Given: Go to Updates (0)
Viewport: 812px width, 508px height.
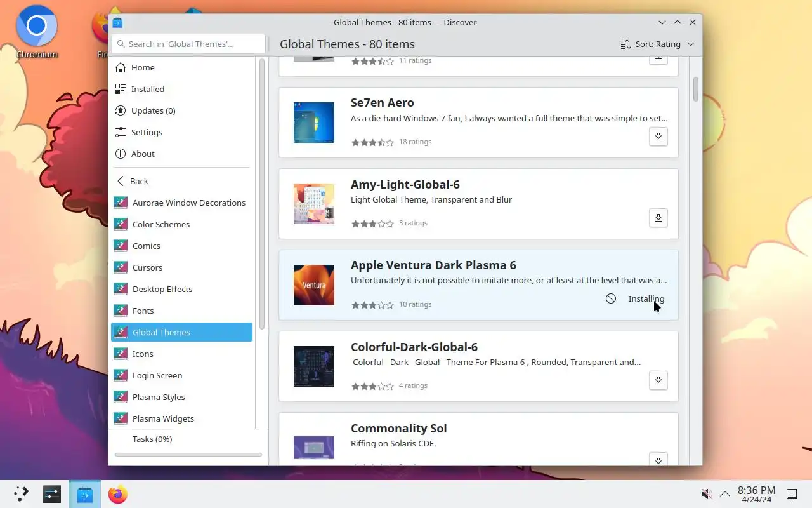Looking at the screenshot, I should pyautogui.click(x=182, y=110).
